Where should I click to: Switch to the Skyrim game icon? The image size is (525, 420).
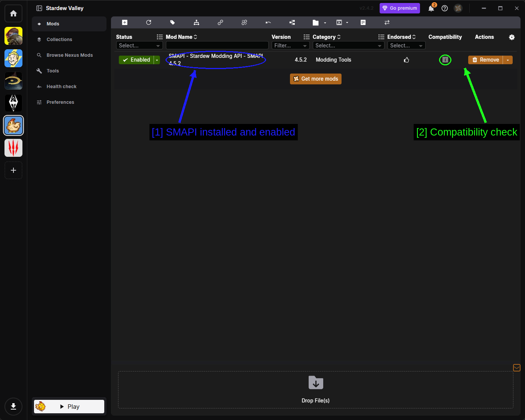coord(13,103)
